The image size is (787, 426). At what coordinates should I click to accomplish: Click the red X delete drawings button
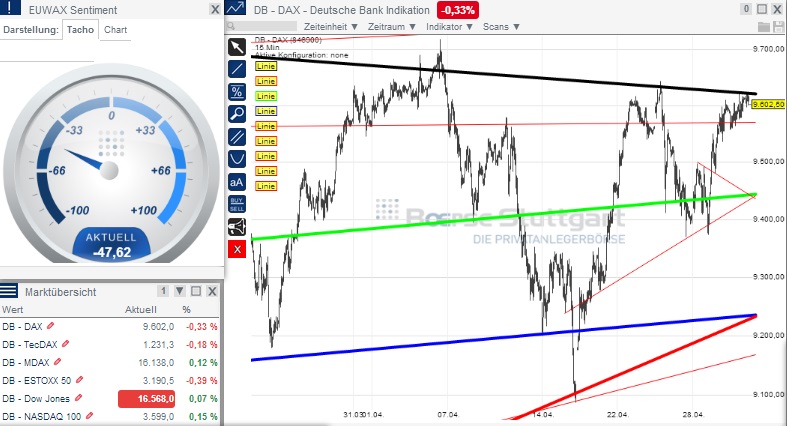(237, 249)
